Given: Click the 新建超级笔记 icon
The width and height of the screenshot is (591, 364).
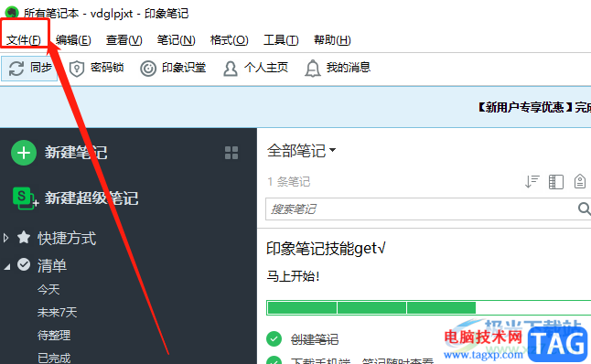Looking at the screenshot, I should pyautogui.click(x=26, y=198).
